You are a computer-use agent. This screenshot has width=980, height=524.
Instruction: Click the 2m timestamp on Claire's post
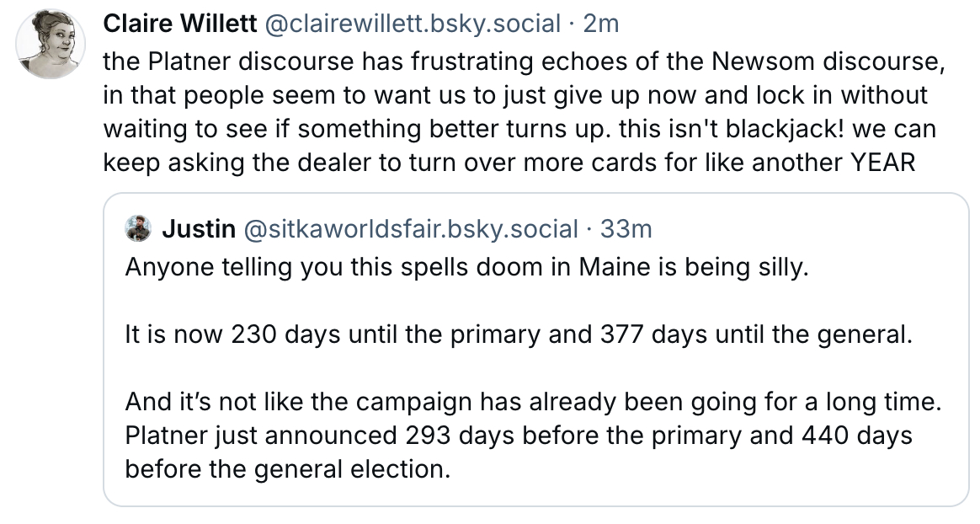601,24
